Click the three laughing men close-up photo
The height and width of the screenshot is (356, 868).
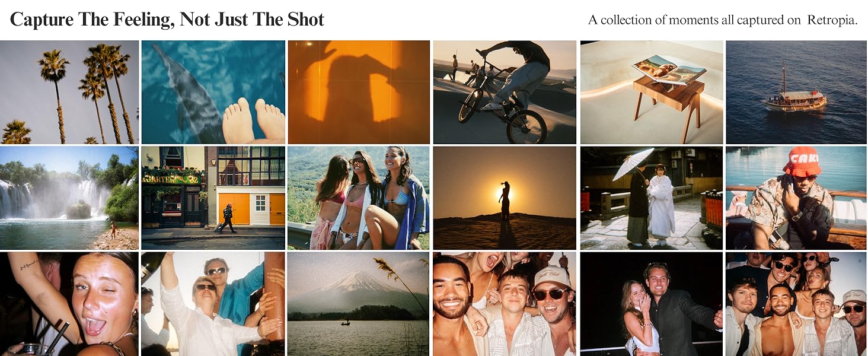click(x=505, y=304)
